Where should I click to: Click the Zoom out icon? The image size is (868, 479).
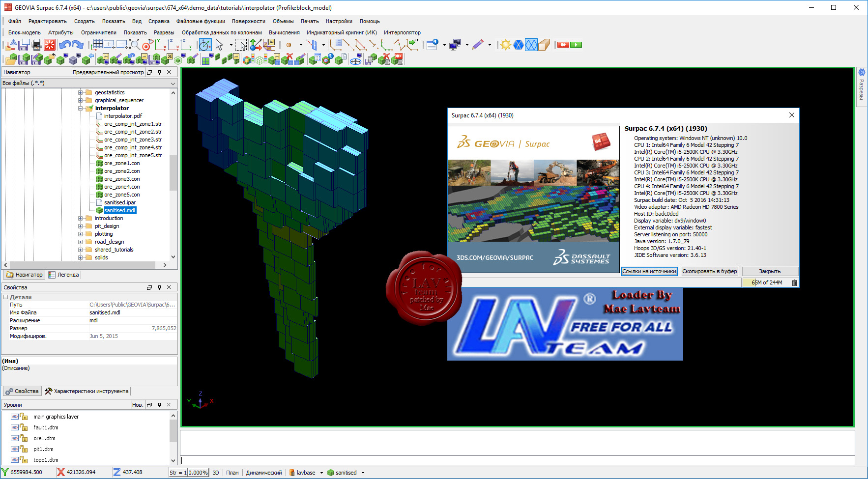(122, 45)
